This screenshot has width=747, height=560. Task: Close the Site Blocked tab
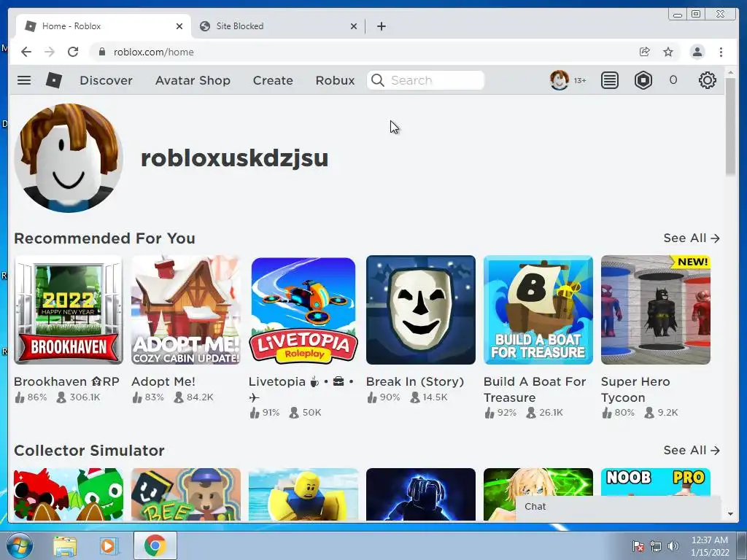354,26
